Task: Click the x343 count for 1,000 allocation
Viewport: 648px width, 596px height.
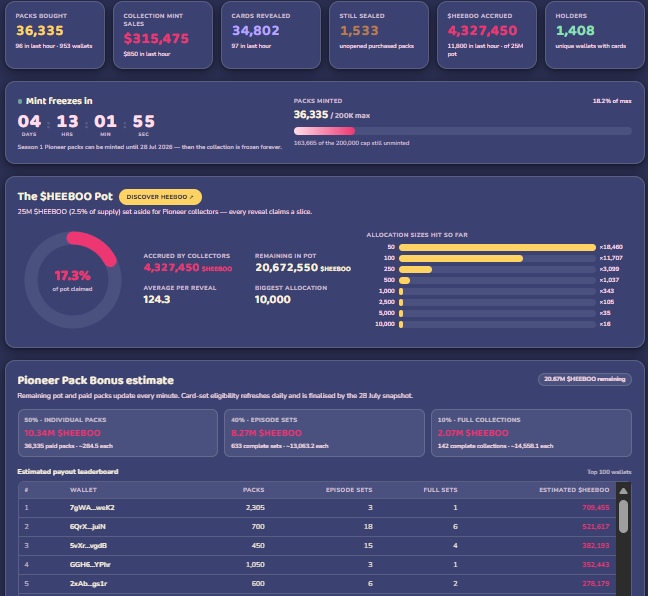Action: [607, 291]
